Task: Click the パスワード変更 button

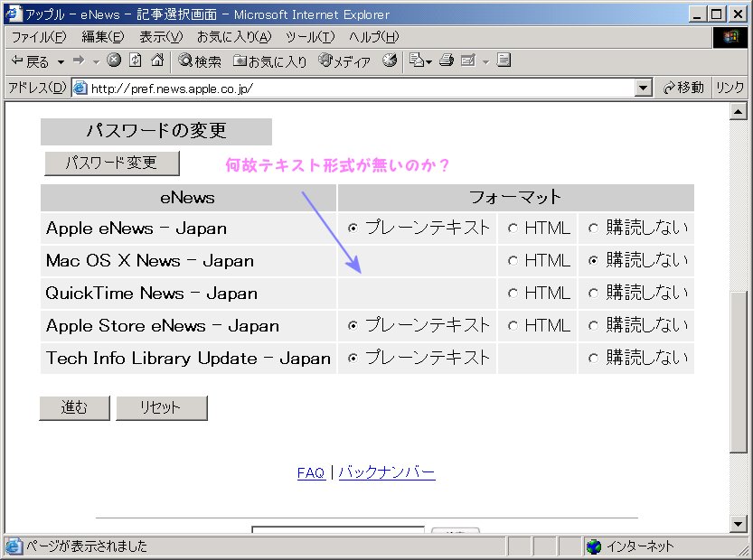Action: pyautogui.click(x=112, y=163)
